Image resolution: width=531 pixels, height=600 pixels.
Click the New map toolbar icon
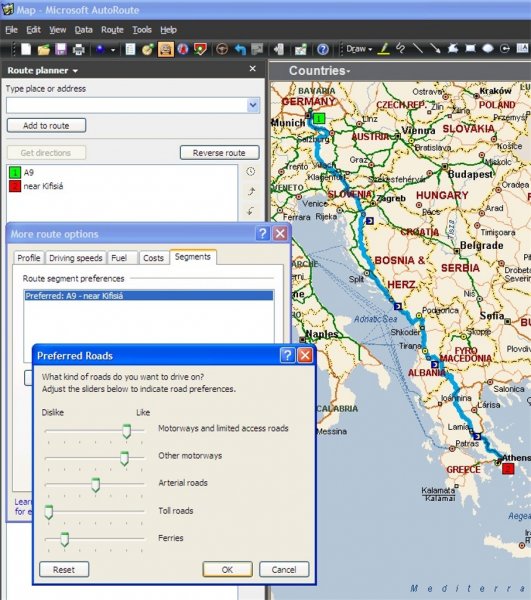(26, 49)
